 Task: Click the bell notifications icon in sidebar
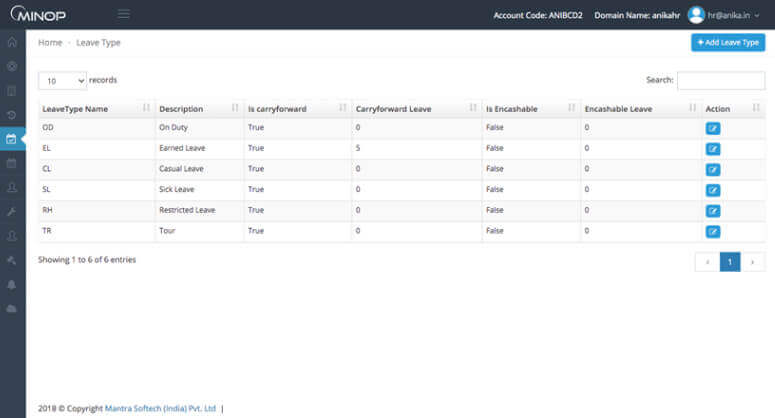pos(12,285)
